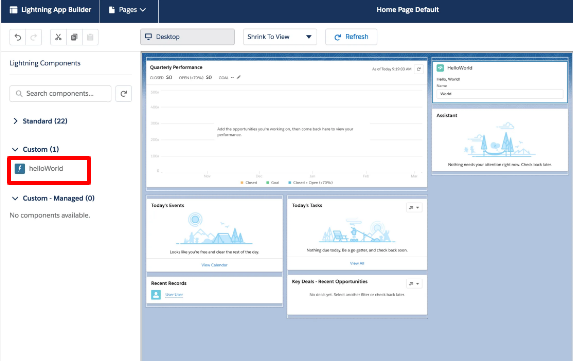
Task: Click the redo arrow icon
Action: tap(33, 37)
